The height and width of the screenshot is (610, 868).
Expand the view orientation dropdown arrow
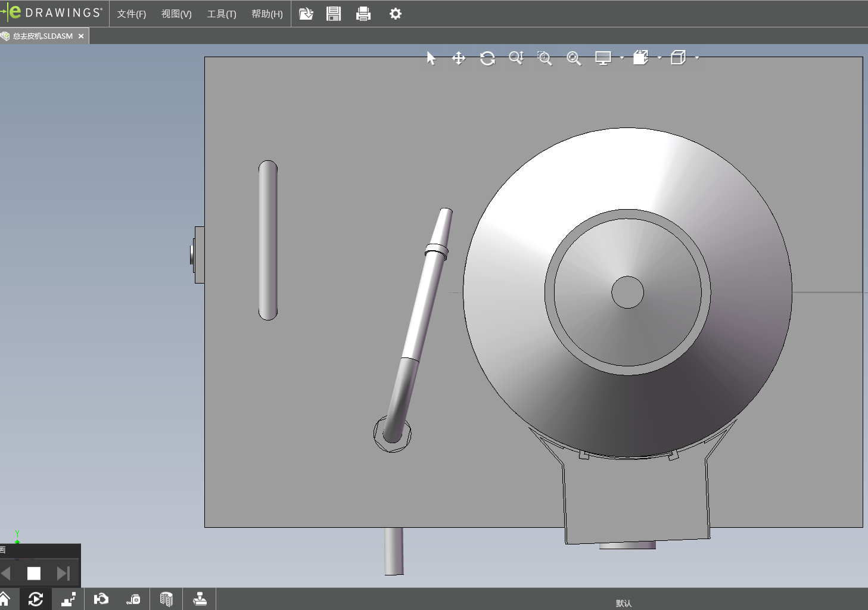click(659, 58)
